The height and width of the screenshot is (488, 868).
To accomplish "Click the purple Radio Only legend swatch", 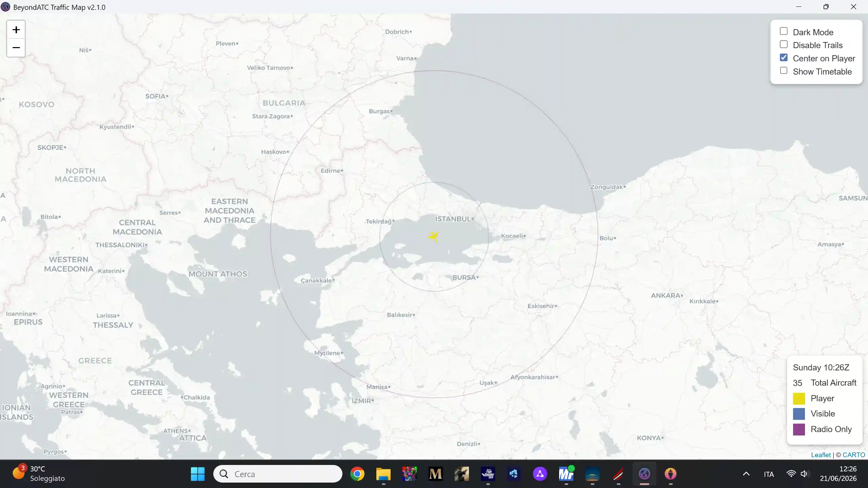I will (799, 429).
